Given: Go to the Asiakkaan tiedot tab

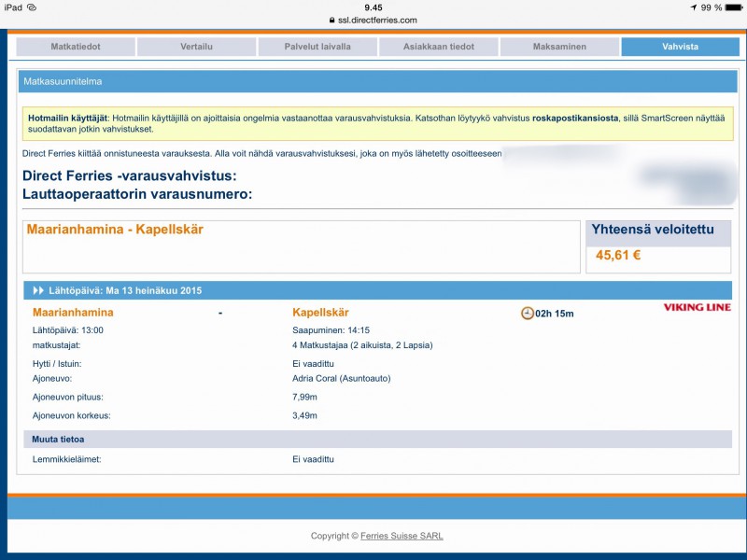Looking at the screenshot, I should click(x=438, y=47).
